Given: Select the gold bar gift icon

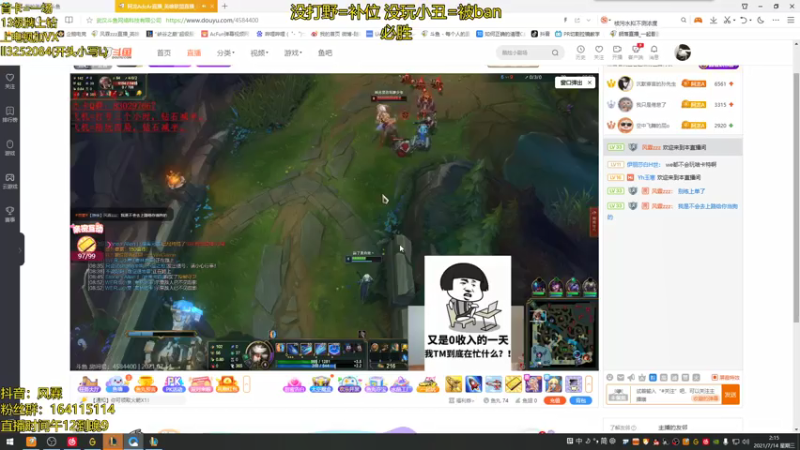Looking at the screenshot, I should click(513, 384).
